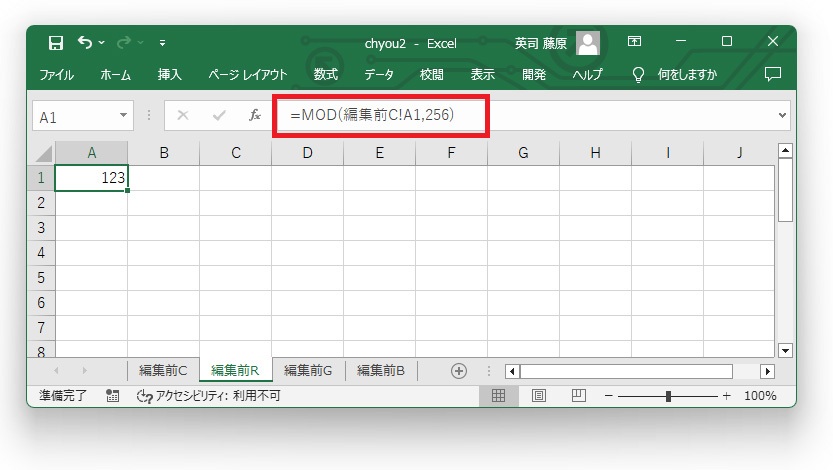This screenshot has width=833, height=470.
Task: Click the Undo arrow icon
Action: (85, 43)
